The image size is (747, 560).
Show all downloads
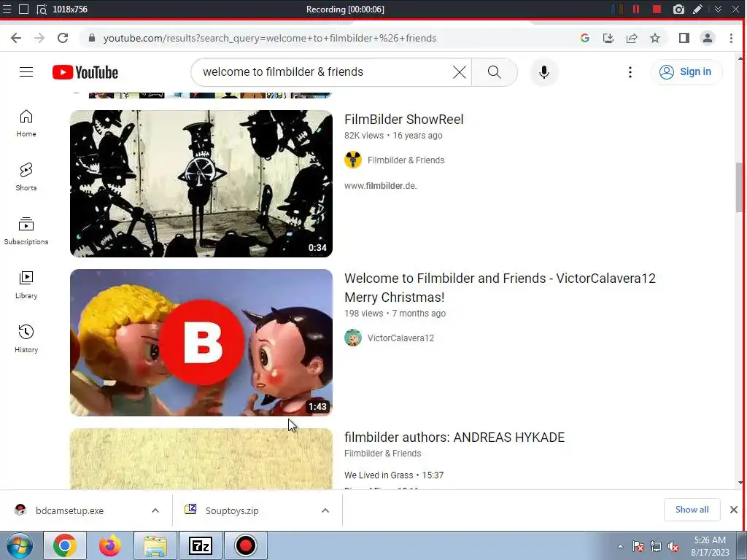692,510
